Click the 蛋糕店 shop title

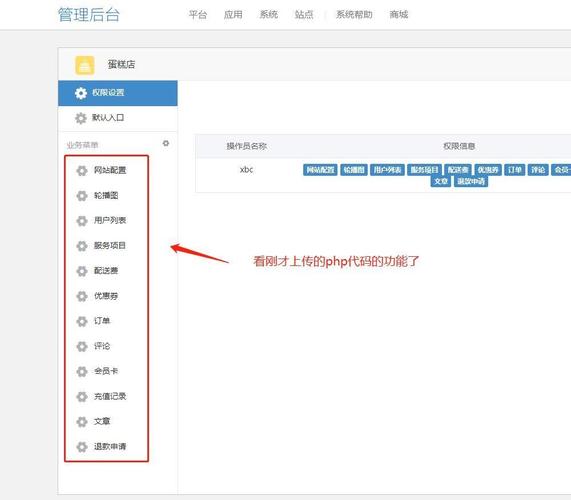[x=121, y=65]
